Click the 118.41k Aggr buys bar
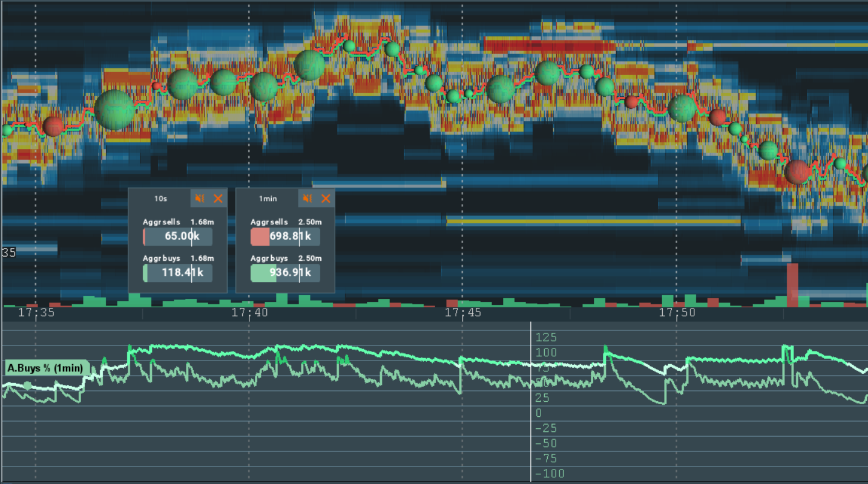 177,273
